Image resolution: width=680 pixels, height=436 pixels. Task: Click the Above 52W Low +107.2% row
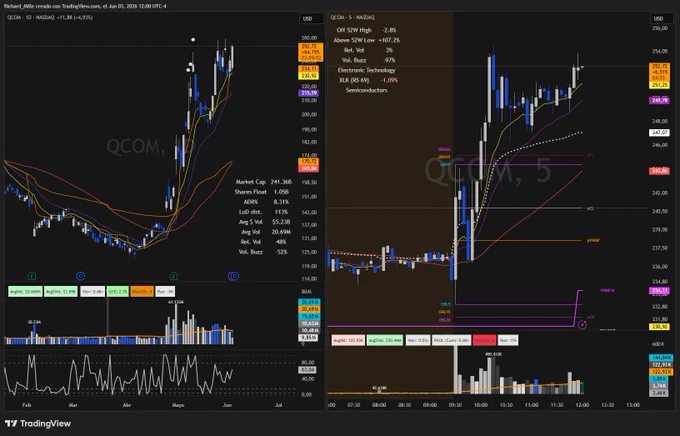point(366,40)
